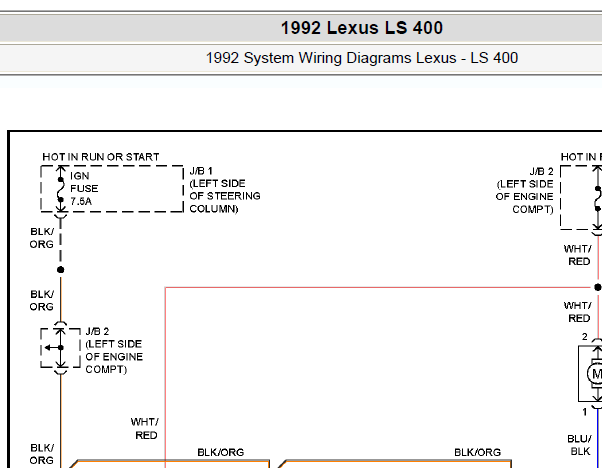Select the bottom-center BLK/ORG wire label
This screenshot has width=602, height=468.
(x=221, y=453)
